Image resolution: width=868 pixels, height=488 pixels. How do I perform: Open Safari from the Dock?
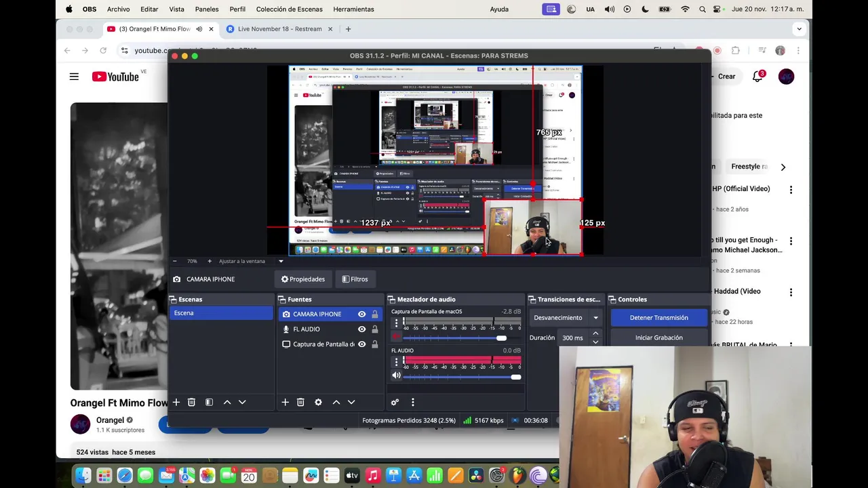(x=125, y=476)
